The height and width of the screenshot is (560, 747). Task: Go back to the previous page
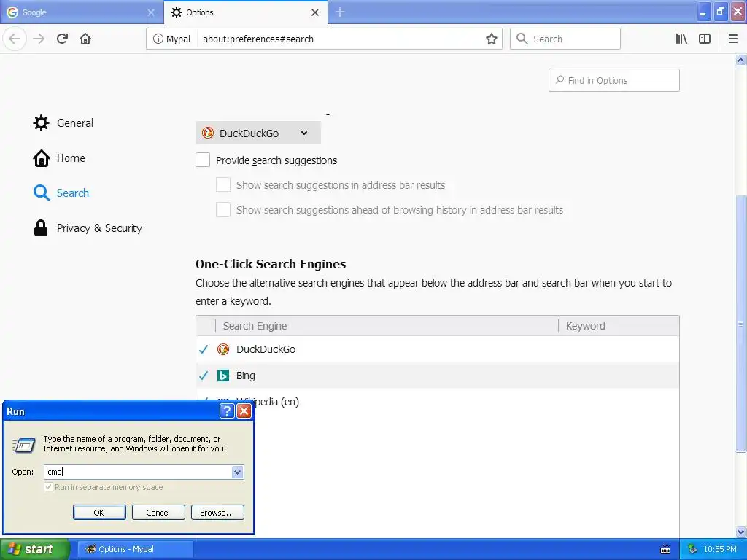click(15, 39)
